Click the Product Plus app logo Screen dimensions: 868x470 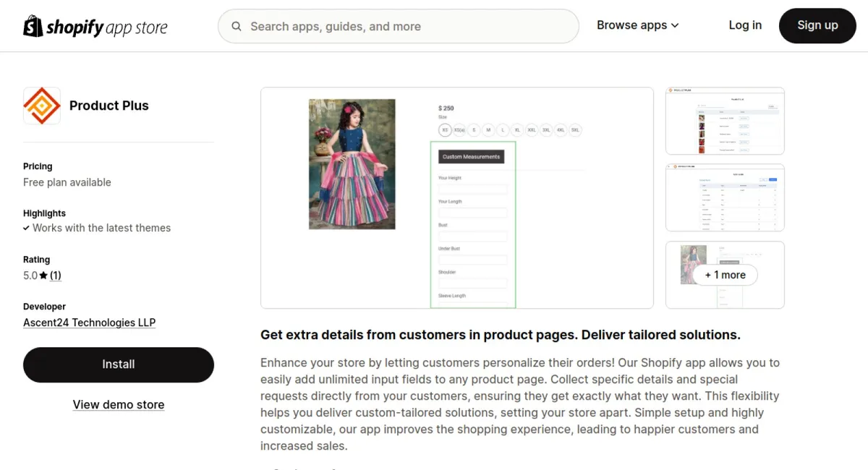[42, 106]
